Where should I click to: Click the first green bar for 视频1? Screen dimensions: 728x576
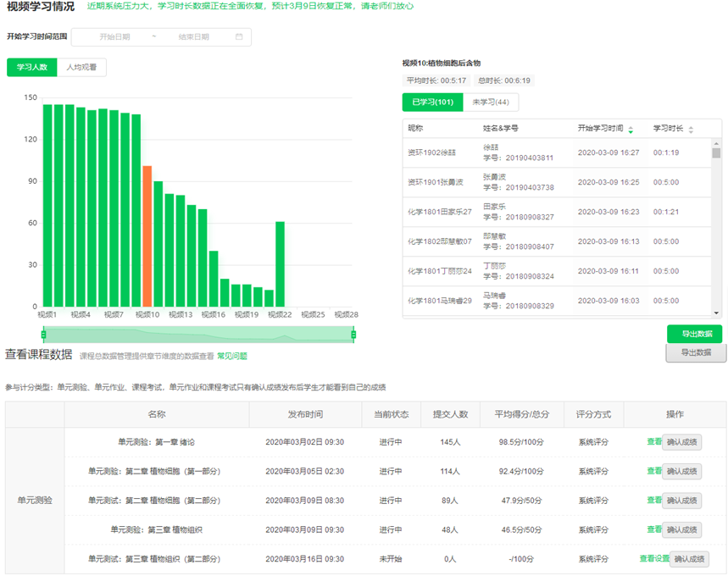(47, 206)
